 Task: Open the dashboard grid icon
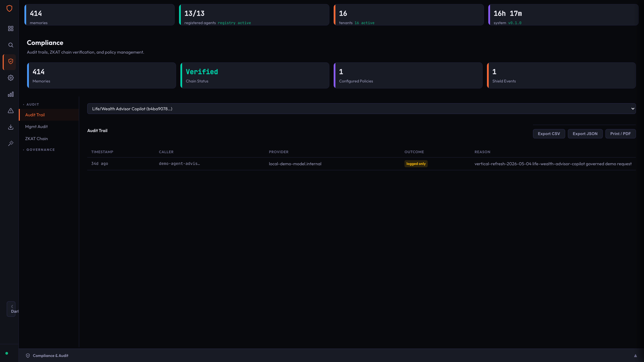(11, 28)
